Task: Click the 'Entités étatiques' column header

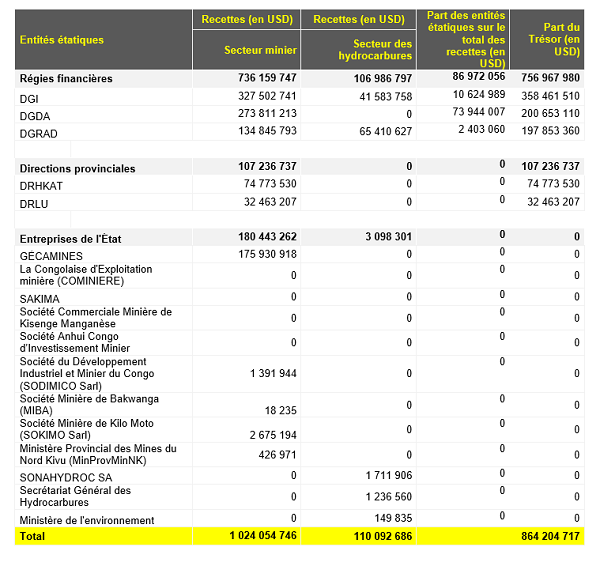Action: point(62,39)
